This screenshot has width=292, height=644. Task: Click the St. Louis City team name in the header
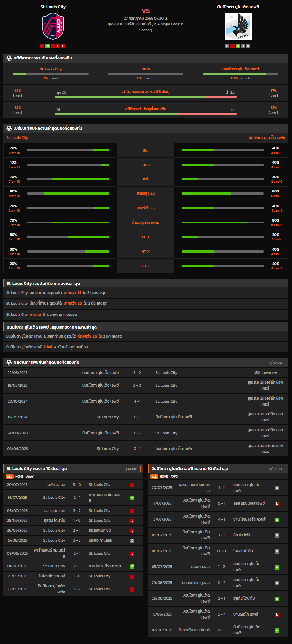coord(53,7)
